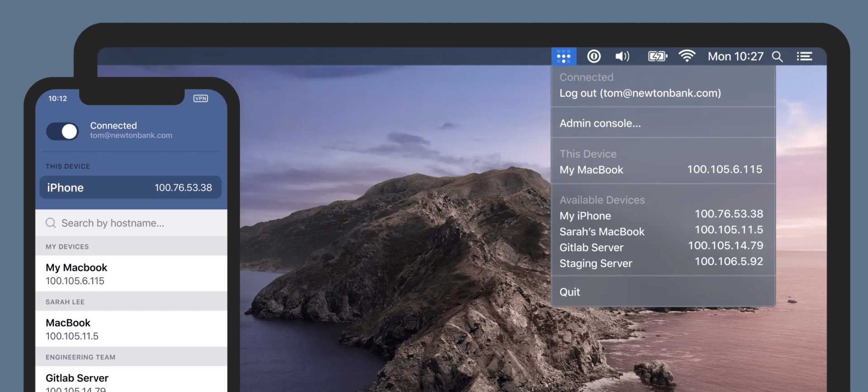868x392 pixels.
Task: Click the Available Devices header in menu
Action: (602, 200)
